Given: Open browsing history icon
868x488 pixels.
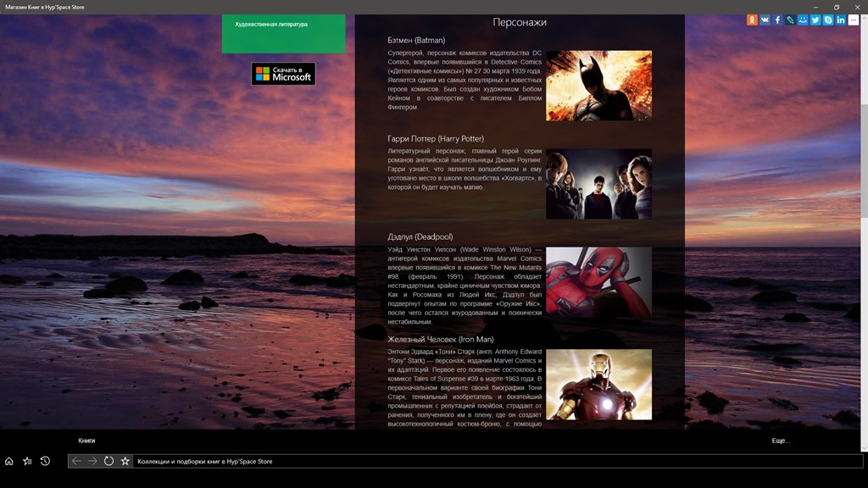Looking at the screenshot, I should 46,461.
